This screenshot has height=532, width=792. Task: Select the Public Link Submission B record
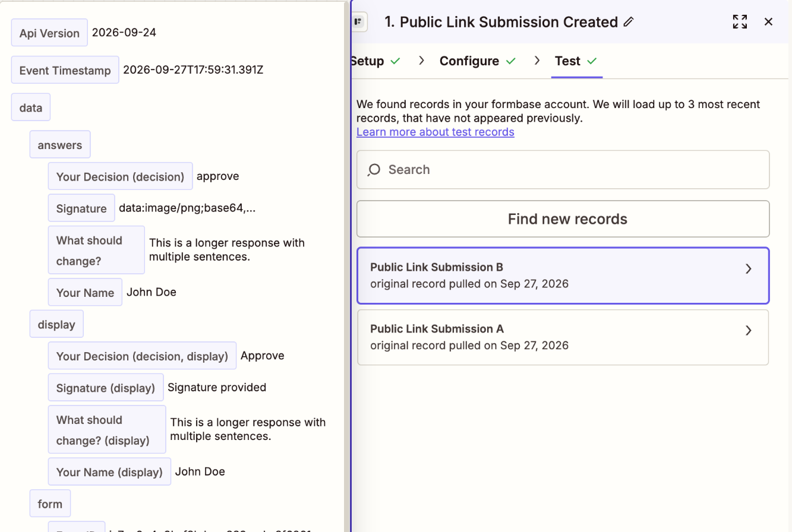tap(563, 275)
